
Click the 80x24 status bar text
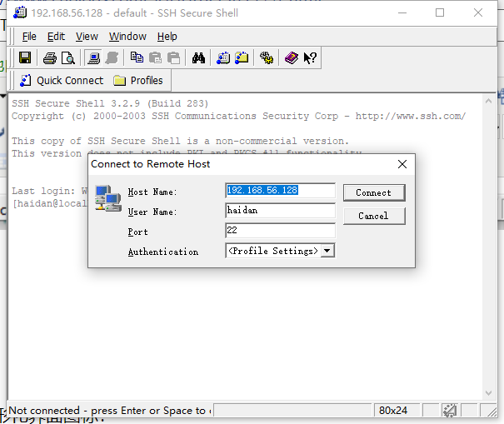coord(393,411)
